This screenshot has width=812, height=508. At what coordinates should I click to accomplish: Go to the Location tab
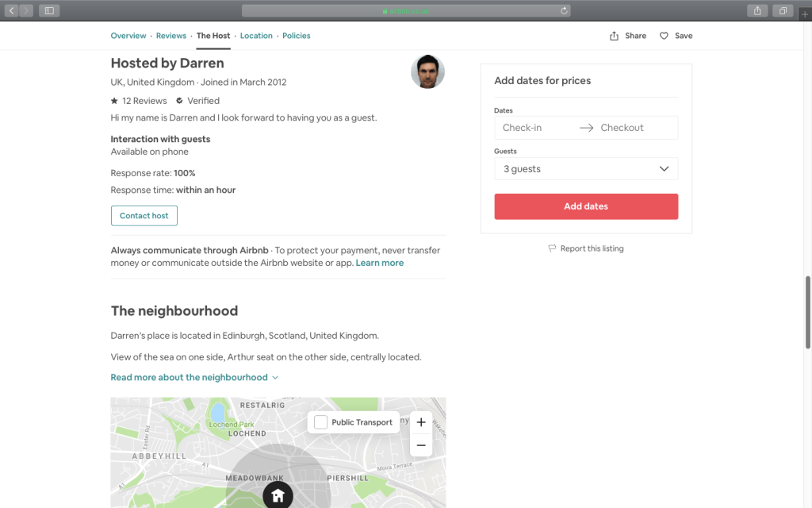(x=256, y=36)
